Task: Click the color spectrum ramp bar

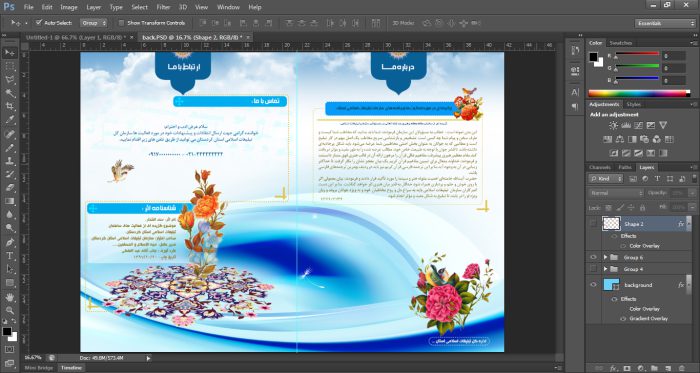Action: (x=639, y=93)
